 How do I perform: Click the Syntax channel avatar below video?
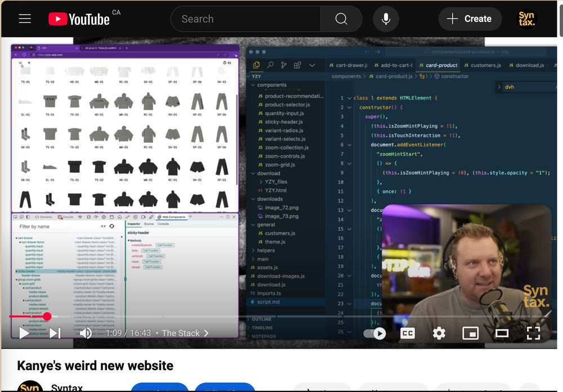click(x=30, y=387)
